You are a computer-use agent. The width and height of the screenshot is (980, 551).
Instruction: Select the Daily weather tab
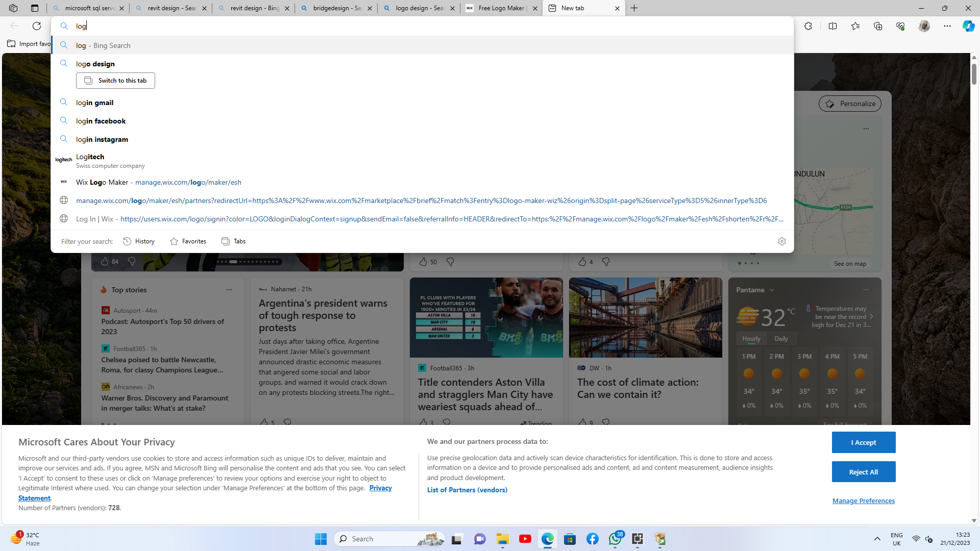click(781, 339)
